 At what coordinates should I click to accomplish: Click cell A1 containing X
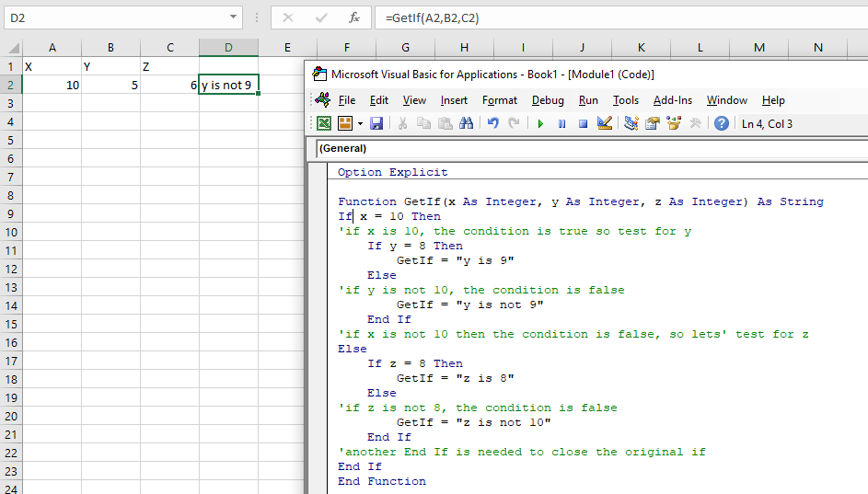(x=52, y=66)
